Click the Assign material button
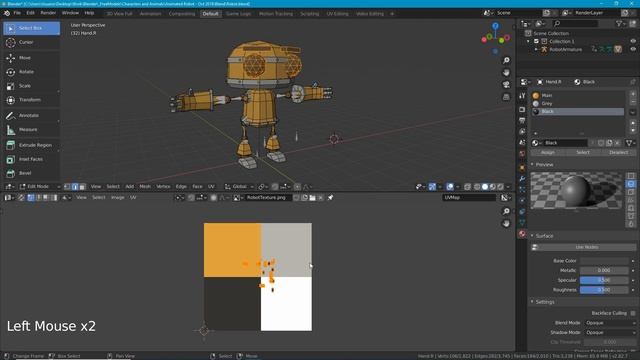 pos(548,152)
